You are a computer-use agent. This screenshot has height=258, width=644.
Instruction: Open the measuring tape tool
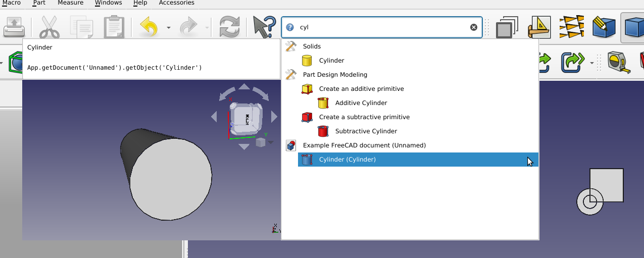pos(619,63)
